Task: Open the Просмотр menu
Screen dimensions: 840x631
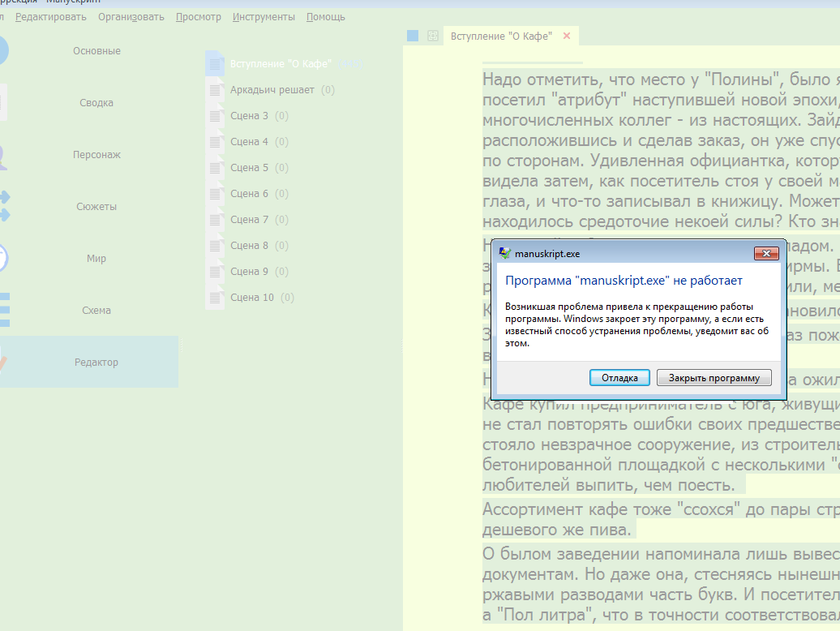Action: click(198, 17)
